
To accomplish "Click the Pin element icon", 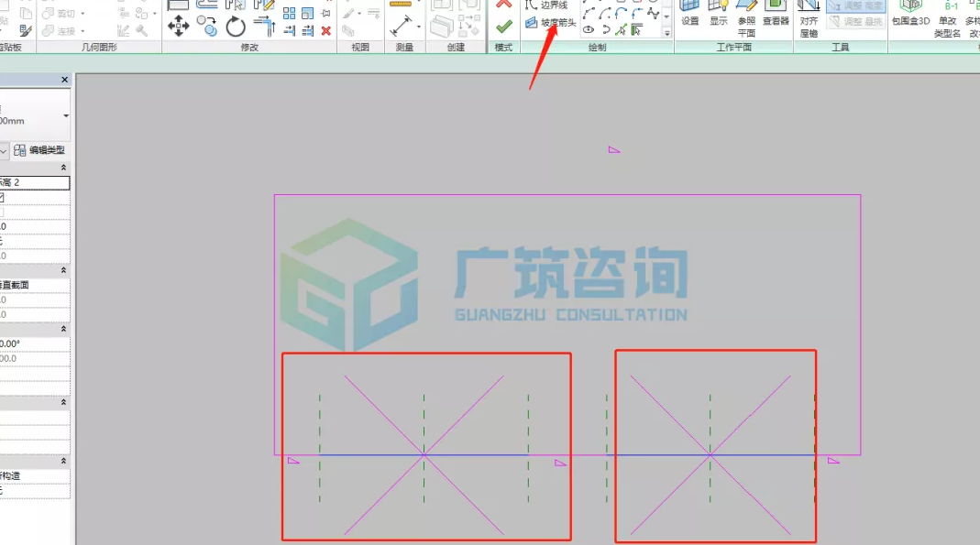I will pyautogui.click(x=325, y=14).
